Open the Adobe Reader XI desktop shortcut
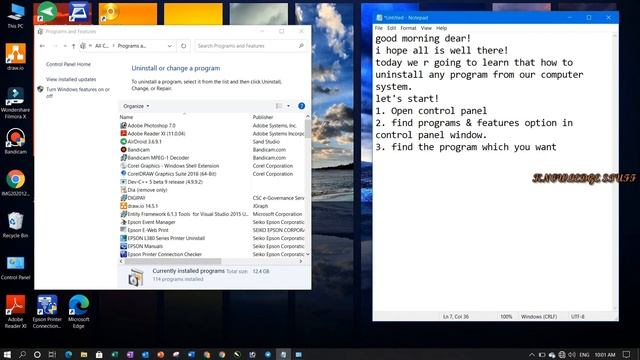640x360 pixels. [16, 311]
